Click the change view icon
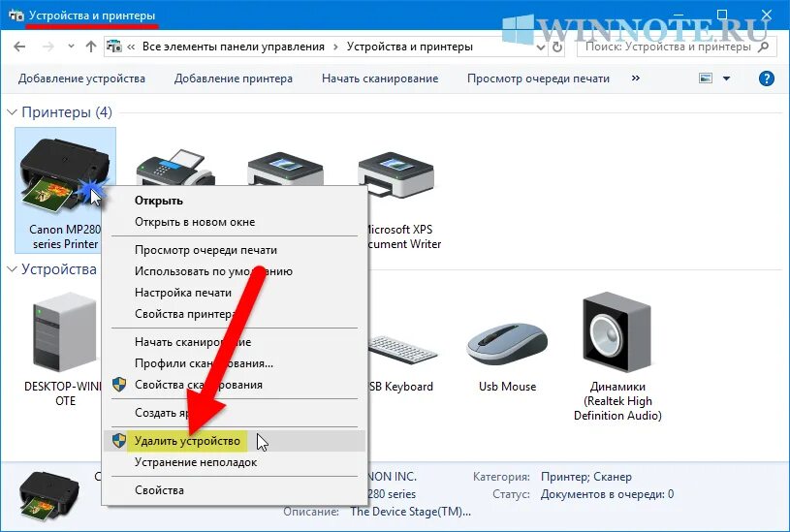Viewport: 790px width, 532px height. pyautogui.click(x=706, y=78)
